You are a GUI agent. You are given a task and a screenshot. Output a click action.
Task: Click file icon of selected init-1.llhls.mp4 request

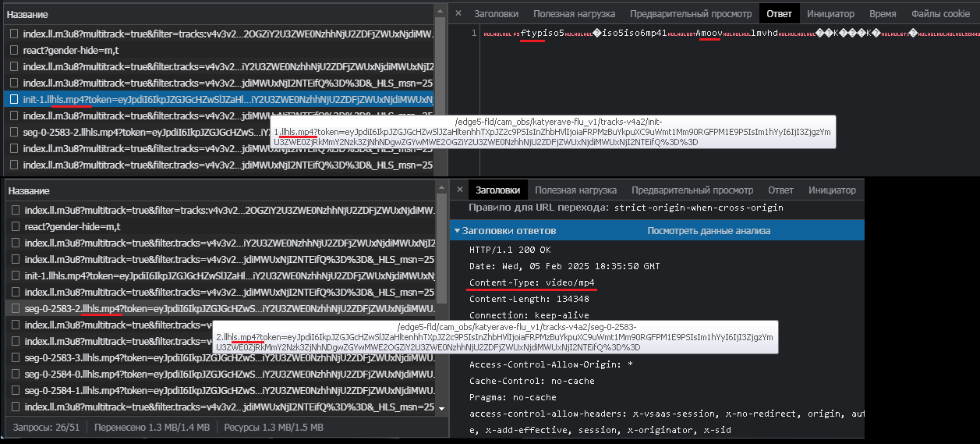coord(14,99)
